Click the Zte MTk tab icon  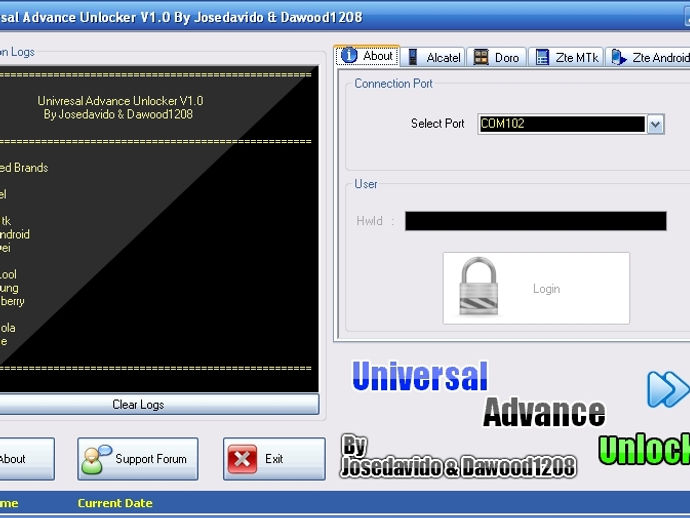[542, 58]
